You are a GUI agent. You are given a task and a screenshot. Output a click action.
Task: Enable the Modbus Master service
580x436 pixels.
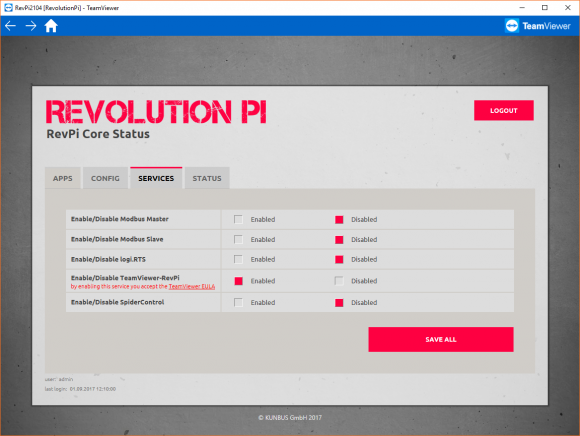[x=239, y=220]
